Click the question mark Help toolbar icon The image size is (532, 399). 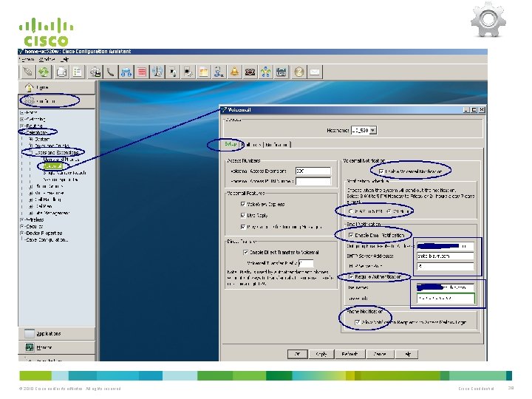(299, 72)
